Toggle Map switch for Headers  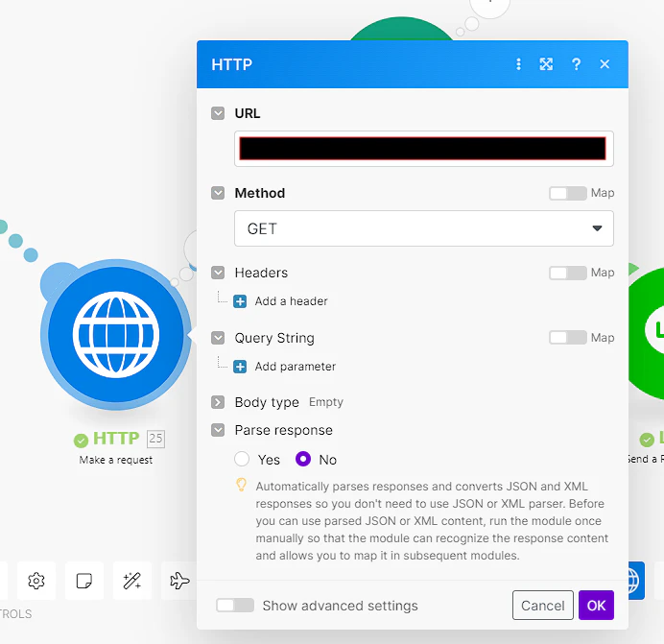click(568, 273)
